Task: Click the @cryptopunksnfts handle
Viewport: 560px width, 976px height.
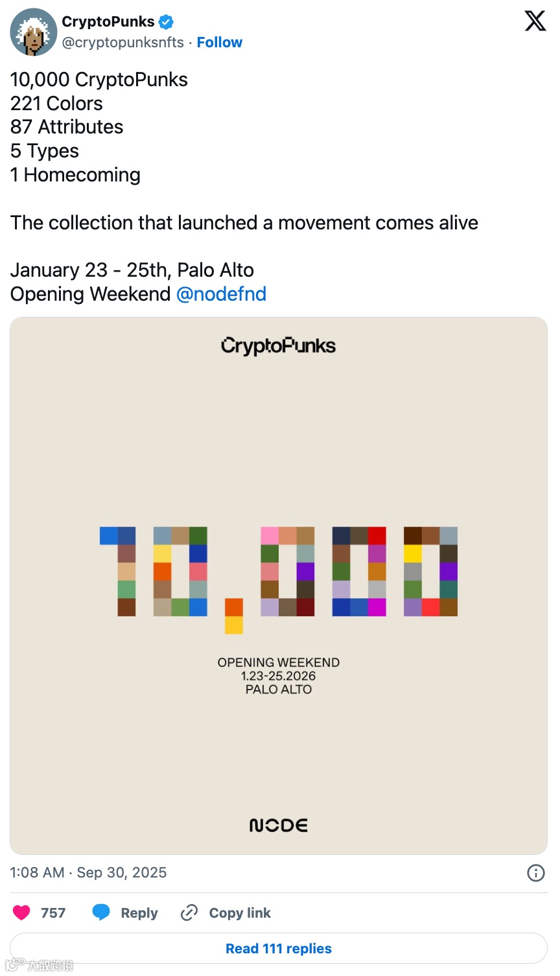Action: pos(123,42)
